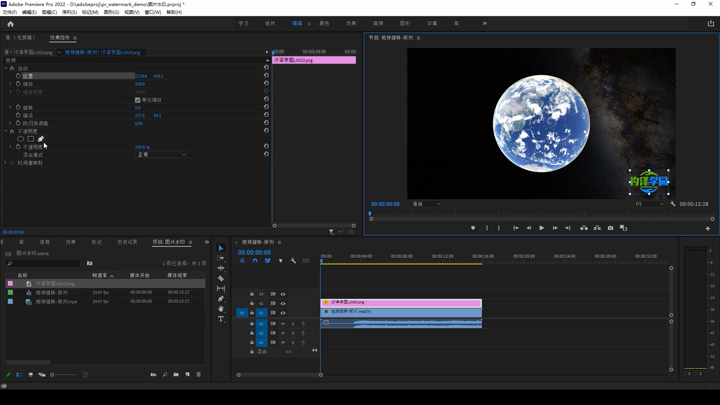720x405 pixels.
Task: Toggle the uniform scale checkbox
Action: (x=137, y=100)
